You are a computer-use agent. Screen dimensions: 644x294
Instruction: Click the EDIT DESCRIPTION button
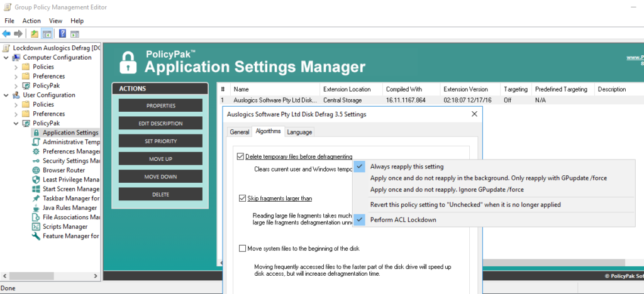pyautogui.click(x=160, y=123)
